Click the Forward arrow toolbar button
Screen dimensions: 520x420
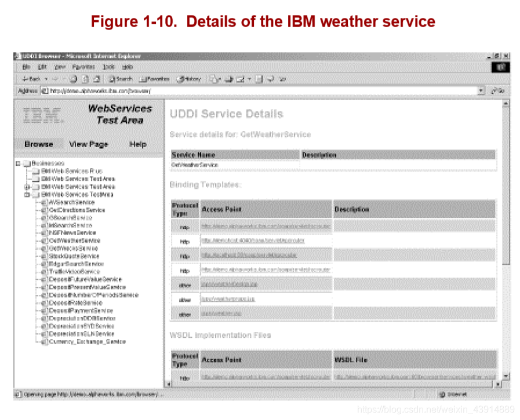(55, 79)
